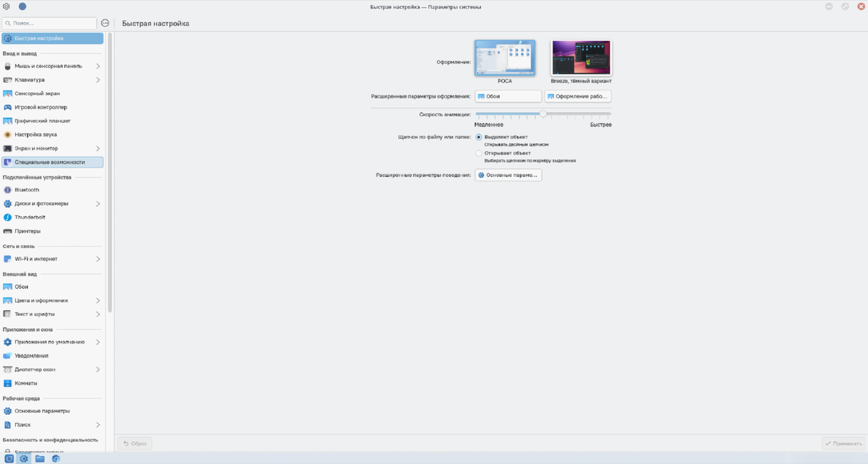Expand Экран и монитор submenu arrow
Image resolution: width=868 pixels, height=464 pixels.
click(x=98, y=148)
